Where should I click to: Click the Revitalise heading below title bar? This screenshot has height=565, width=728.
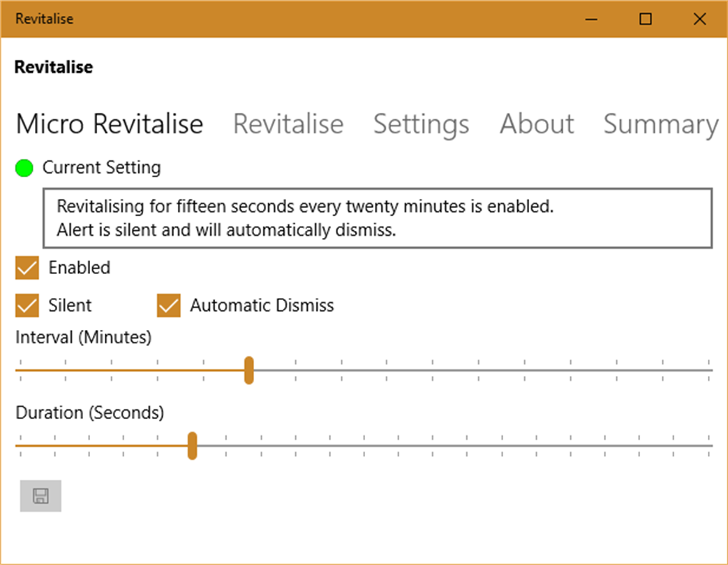point(54,67)
